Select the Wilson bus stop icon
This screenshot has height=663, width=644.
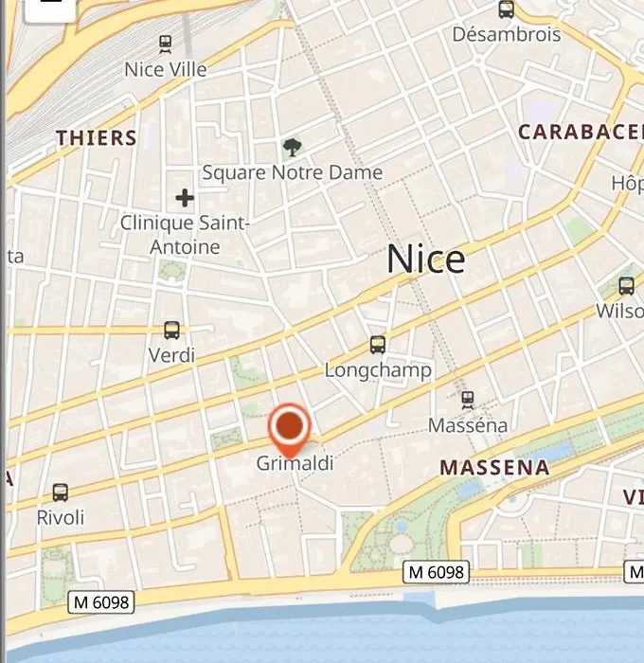pos(626,286)
